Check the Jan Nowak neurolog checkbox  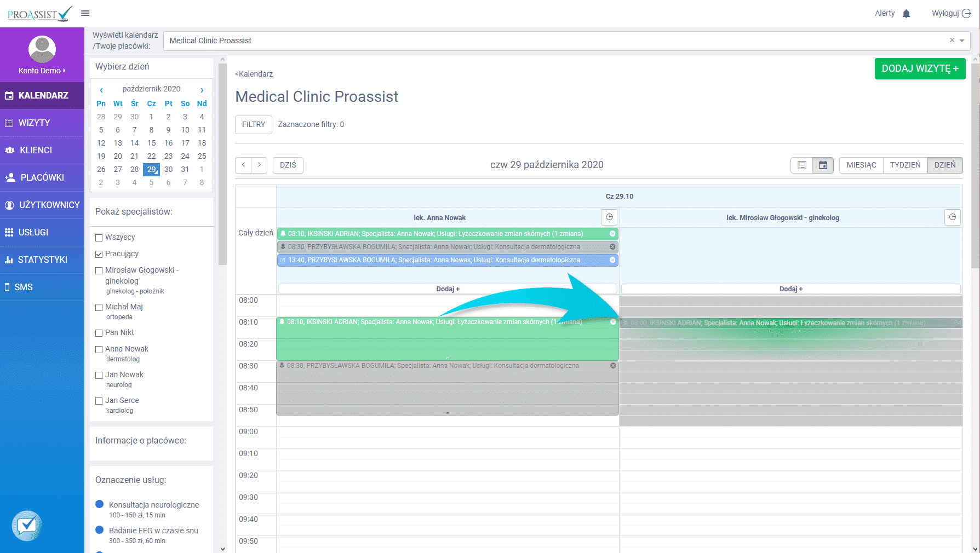pyautogui.click(x=99, y=375)
